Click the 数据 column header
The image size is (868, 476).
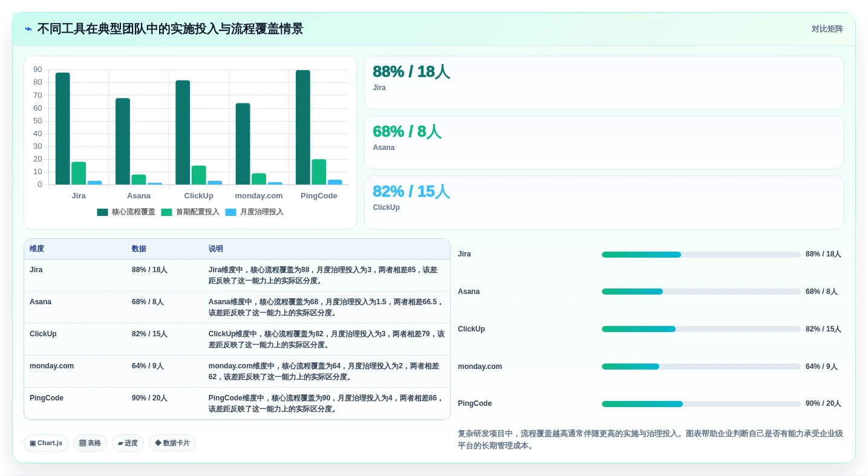pyautogui.click(x=139, y=249)
